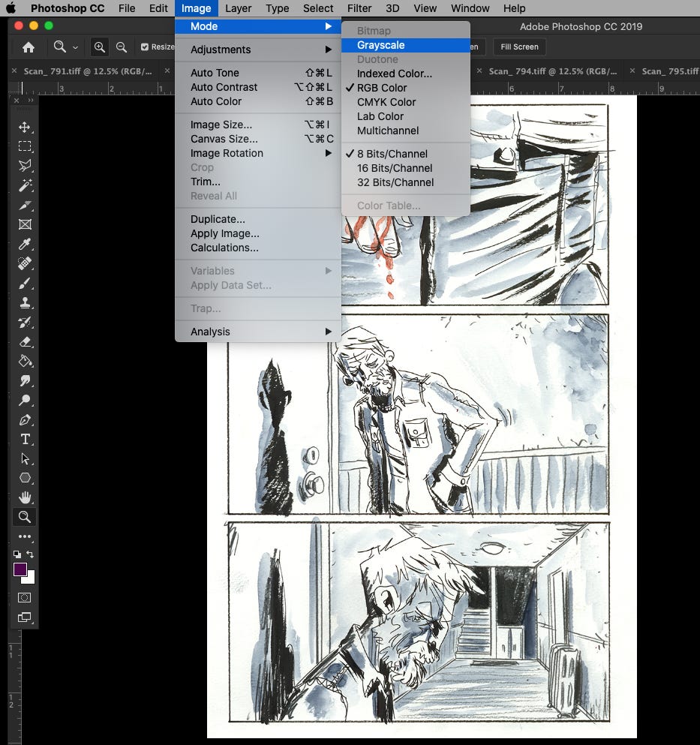Click the Home icon in options bar
This screenshot has width=700, height=745.
click(x=29, y=47)
